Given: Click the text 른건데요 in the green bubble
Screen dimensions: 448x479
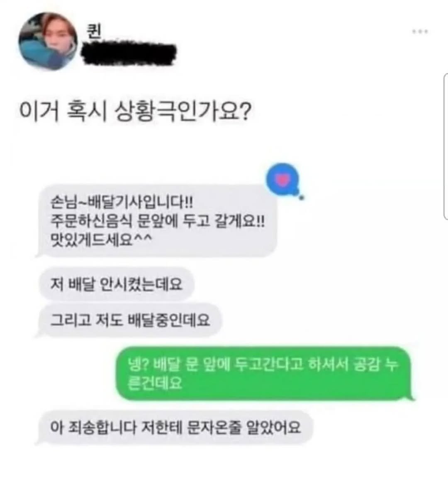Looking at the screenshot, I should point(155,383).
